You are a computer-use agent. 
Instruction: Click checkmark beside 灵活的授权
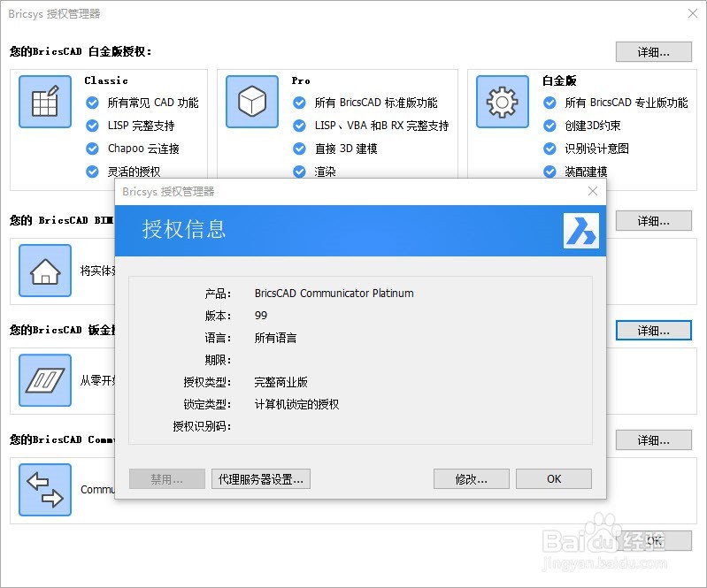92,172
